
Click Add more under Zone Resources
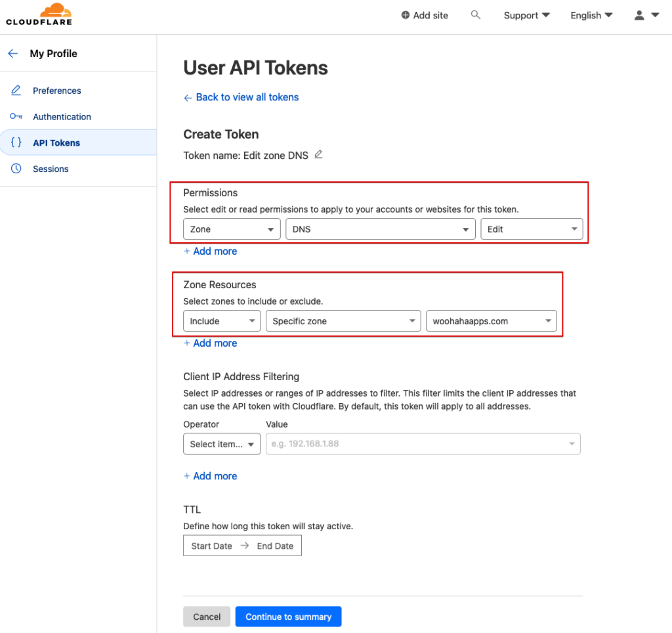click(211, 343)
